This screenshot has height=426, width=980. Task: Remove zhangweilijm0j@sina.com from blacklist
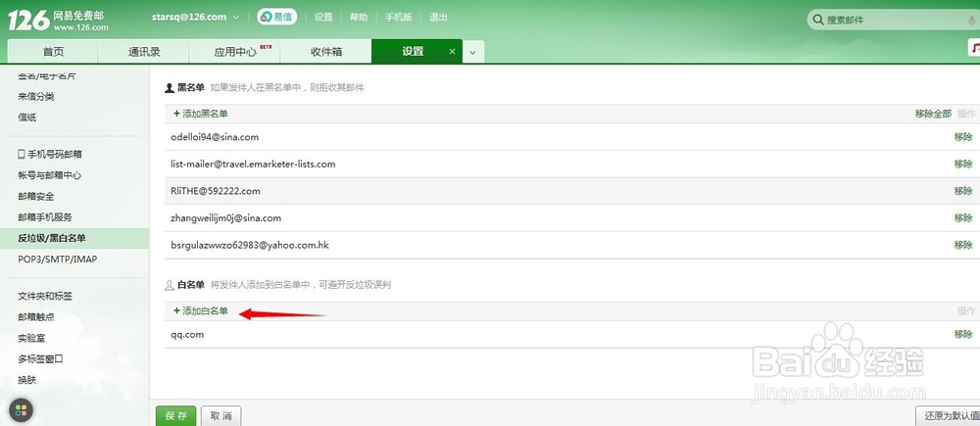pyautogui.click(x=963, y=218)
